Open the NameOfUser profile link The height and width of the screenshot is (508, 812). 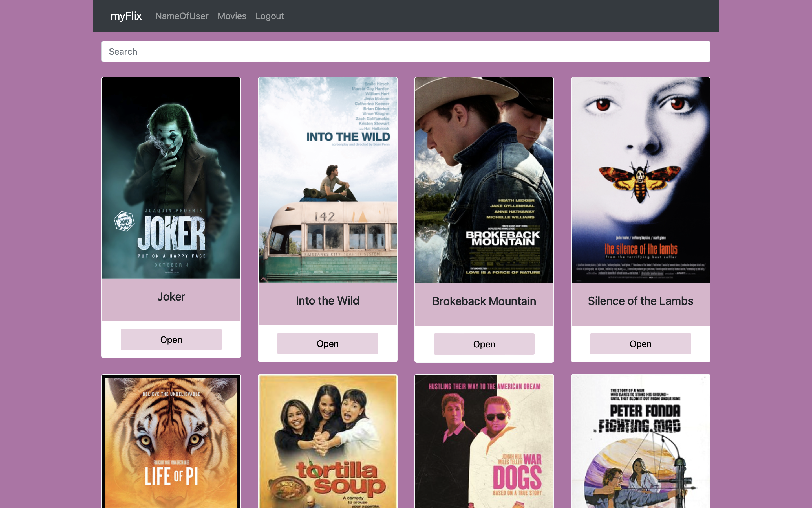click(x=182, y=16)
